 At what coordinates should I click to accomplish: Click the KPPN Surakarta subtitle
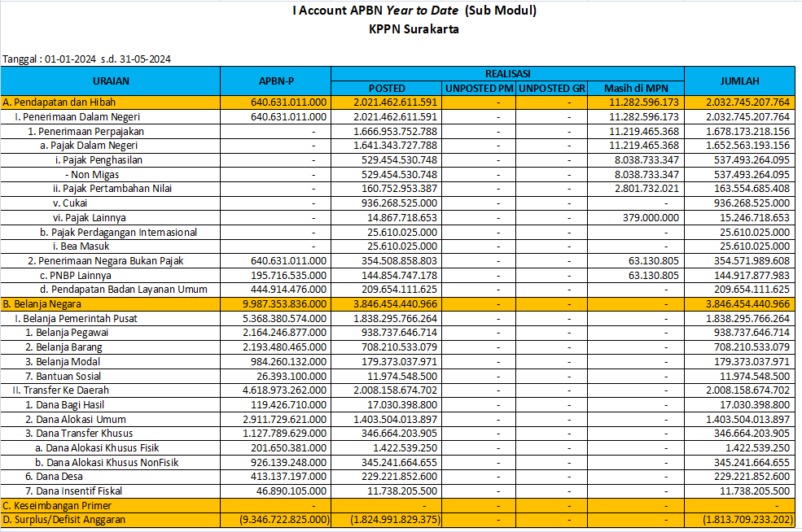(x=414, y=29)
